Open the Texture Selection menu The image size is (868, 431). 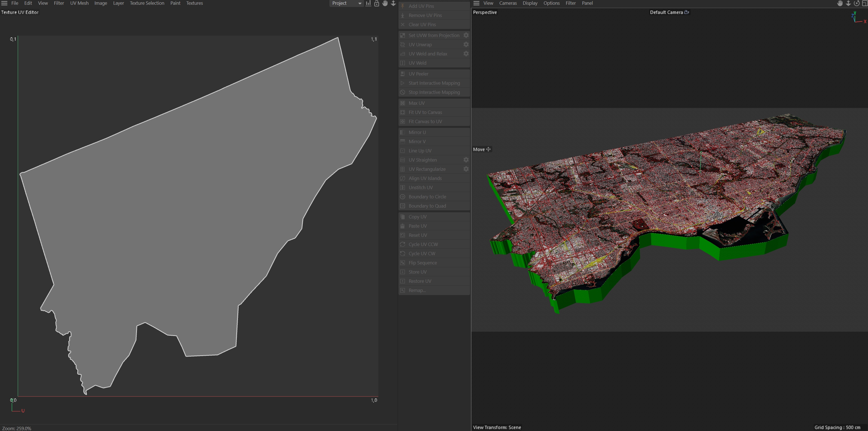147,3
